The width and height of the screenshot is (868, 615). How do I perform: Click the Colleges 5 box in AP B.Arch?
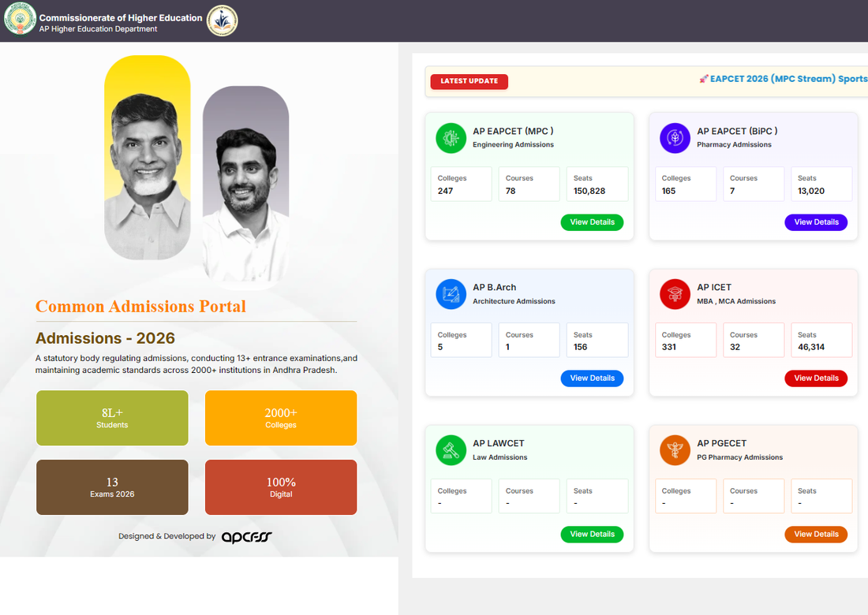tap(461, 340)
